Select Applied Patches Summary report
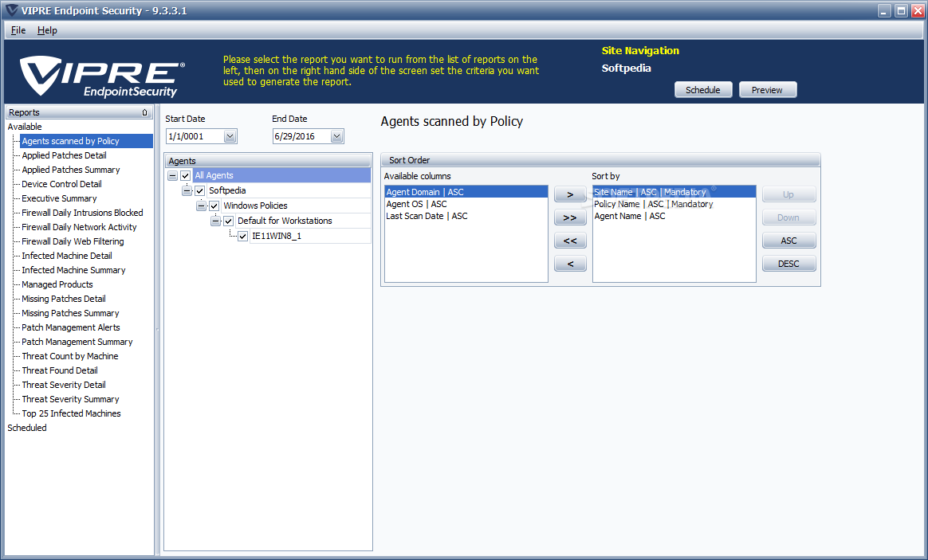 (70, 170)
